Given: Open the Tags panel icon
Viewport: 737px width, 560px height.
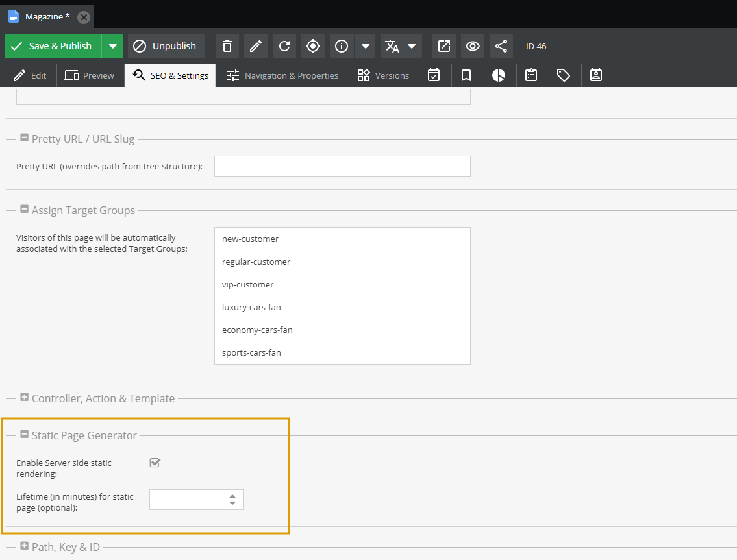Looking at the screenshot, I should pyautogui.click(x=564, y=75).
